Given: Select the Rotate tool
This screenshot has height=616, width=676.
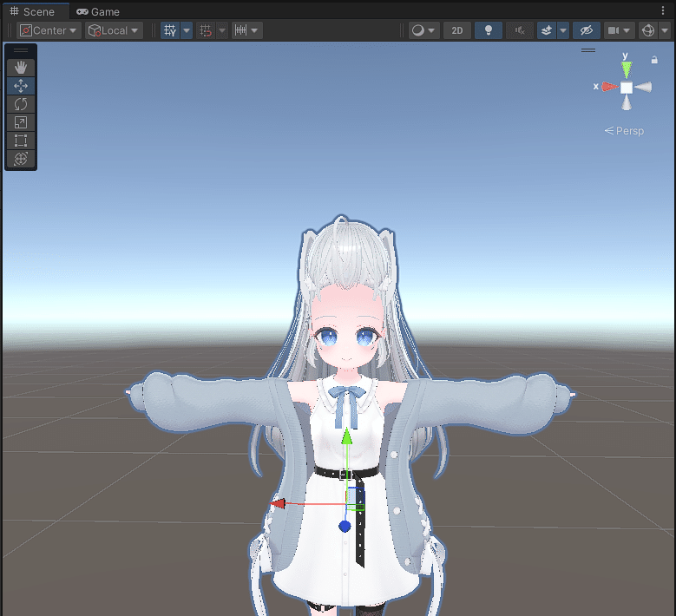Looking at the screenshot, I should click(21, 104).
